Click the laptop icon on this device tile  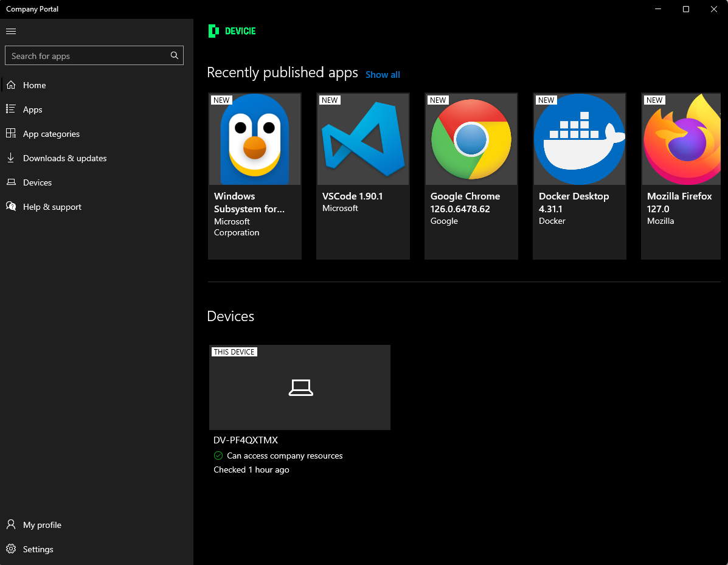301,387
